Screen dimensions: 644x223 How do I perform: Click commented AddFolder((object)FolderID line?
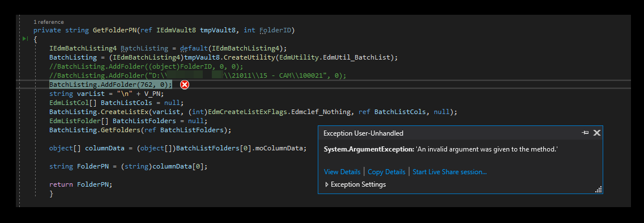[x=146, y=66]
